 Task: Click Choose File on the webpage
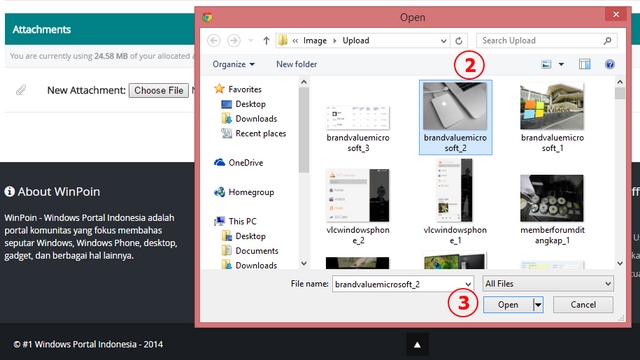coord(159,90)
